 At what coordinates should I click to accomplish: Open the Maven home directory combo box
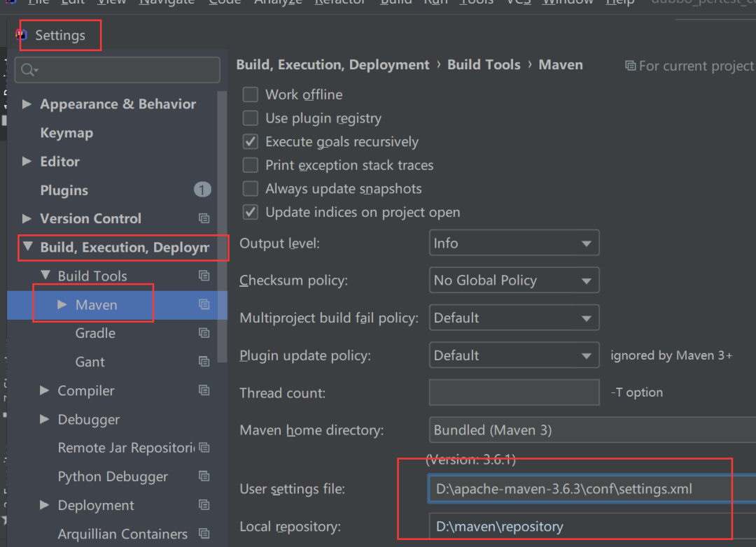[593, 430]
